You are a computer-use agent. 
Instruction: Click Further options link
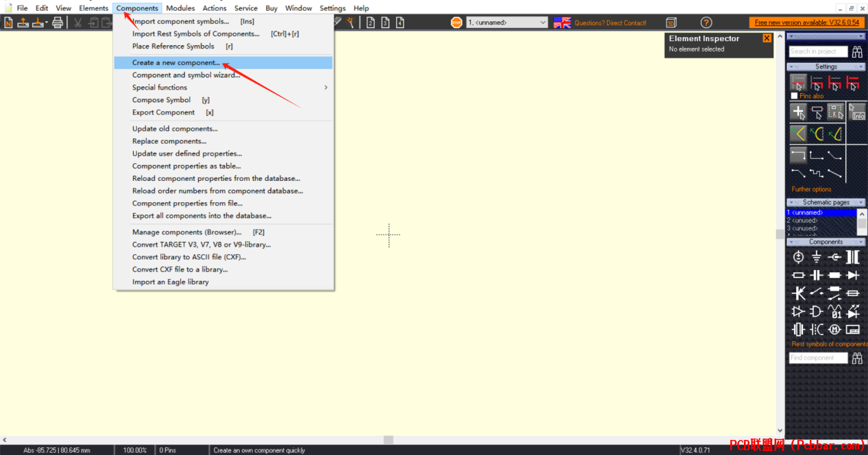click(811, 189)
